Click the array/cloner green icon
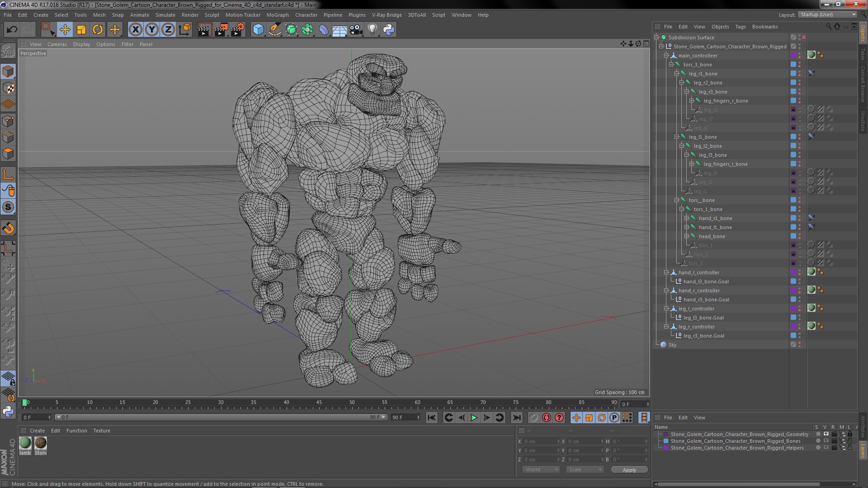The width and height of the screenshot is (868, 488). pos(307,30)
